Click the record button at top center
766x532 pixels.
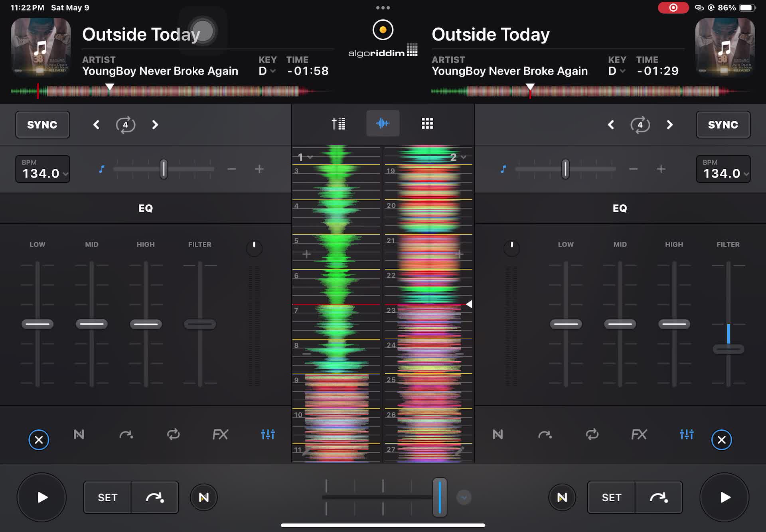click(383, 30)
